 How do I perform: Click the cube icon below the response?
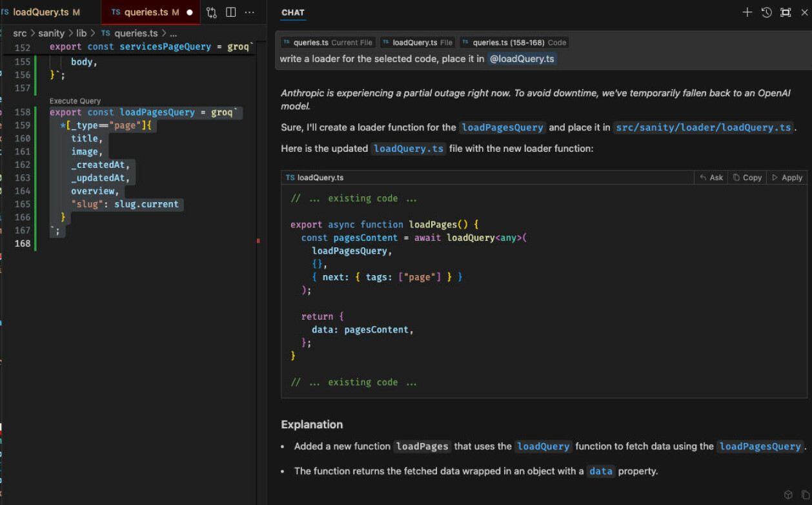pyautogui.click(x=788, y=495)
